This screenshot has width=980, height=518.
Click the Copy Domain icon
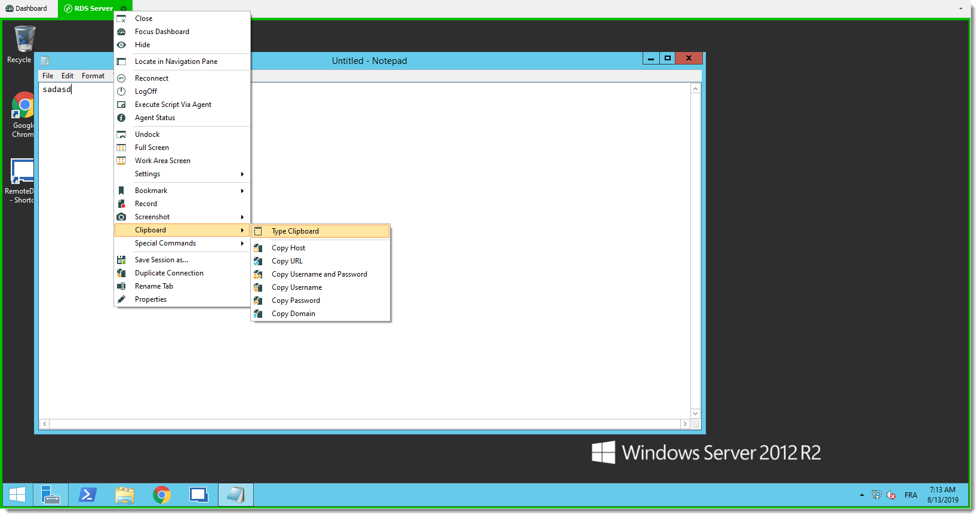(x=258, y=314)
